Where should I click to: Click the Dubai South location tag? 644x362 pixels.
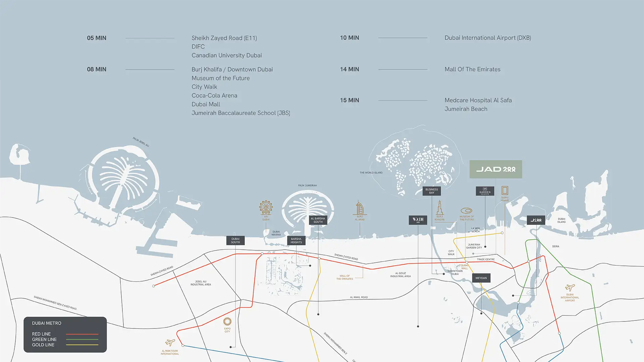235,241
